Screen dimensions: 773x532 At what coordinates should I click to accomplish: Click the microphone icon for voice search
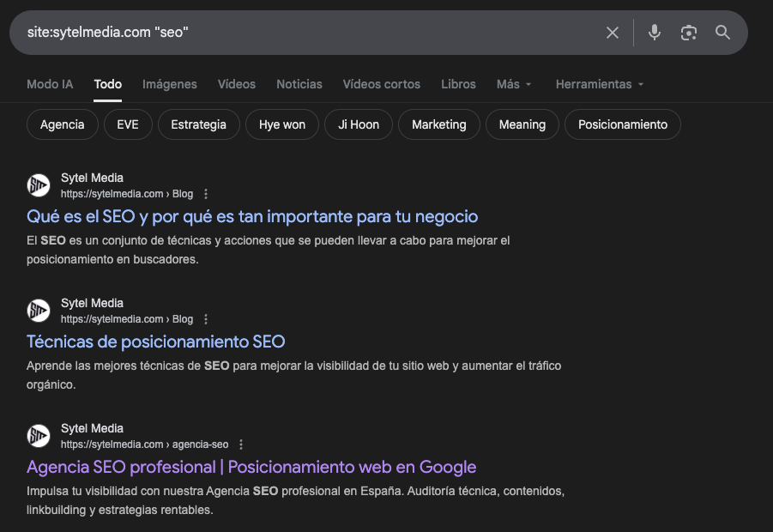pyautogui.click(x=655, y=32)
